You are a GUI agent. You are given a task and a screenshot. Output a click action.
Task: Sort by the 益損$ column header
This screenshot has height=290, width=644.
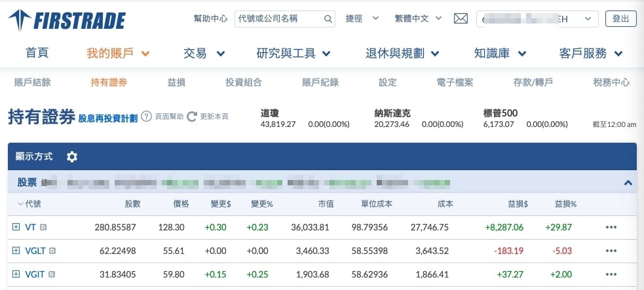tap(518, 204)
